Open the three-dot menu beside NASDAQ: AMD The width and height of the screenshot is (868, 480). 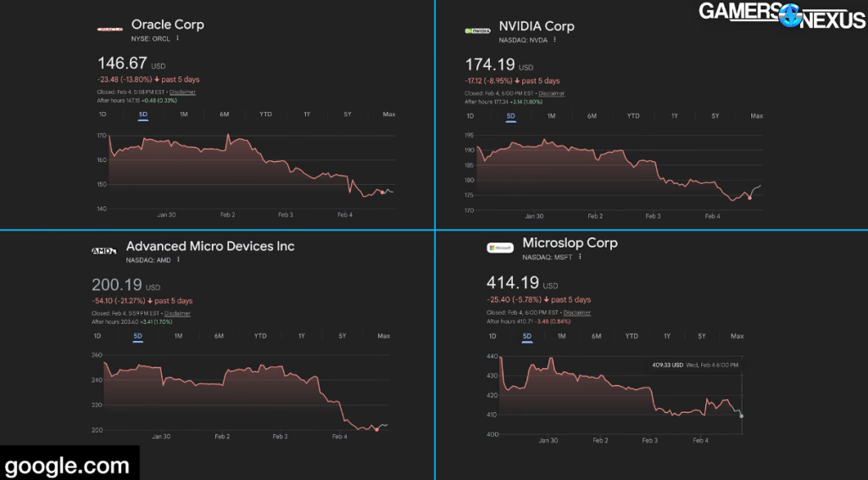tap(178, 260)
